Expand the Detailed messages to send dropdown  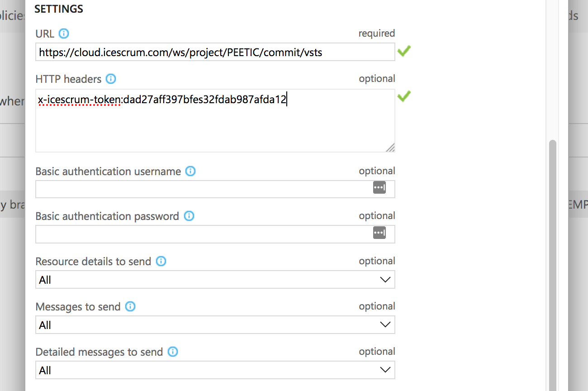click(215, 370)
